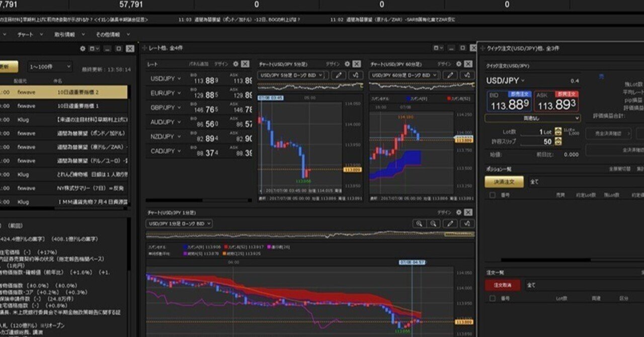644x337 pixels.
Task: Select news row 10日週重要指標 2
Action: tap(63, 93)
